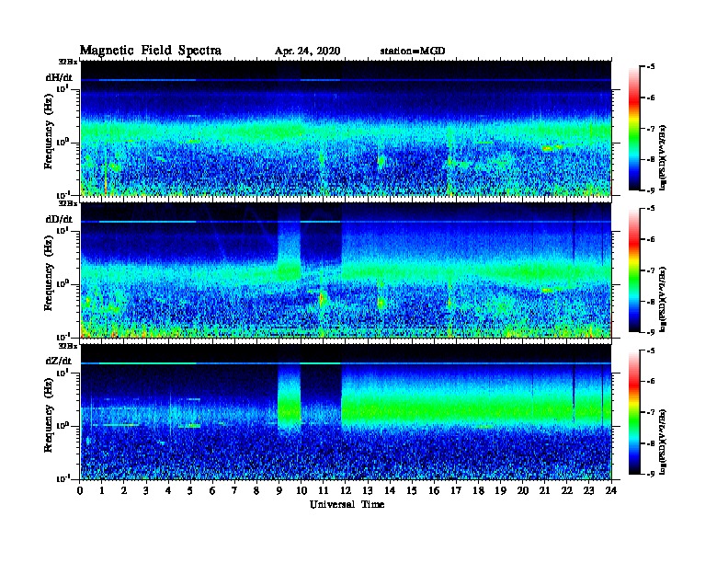Click the "32Hz" label above dH/dt

tap(67, 62)
